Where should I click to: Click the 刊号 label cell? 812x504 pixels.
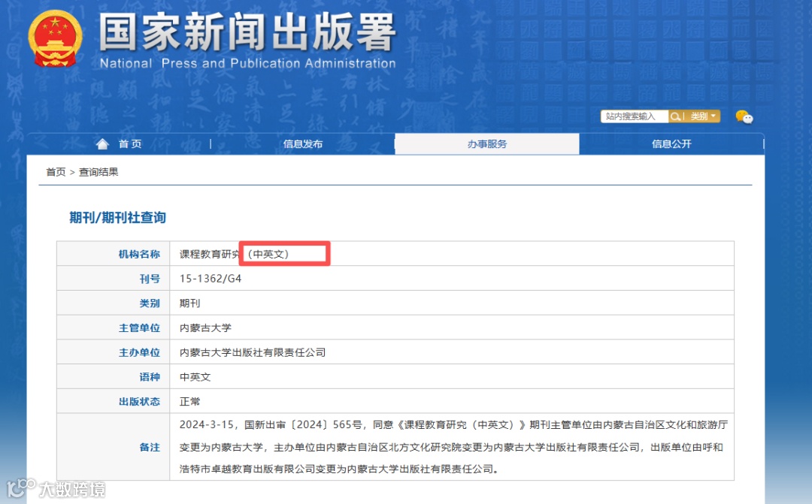(x=114, y=279)
